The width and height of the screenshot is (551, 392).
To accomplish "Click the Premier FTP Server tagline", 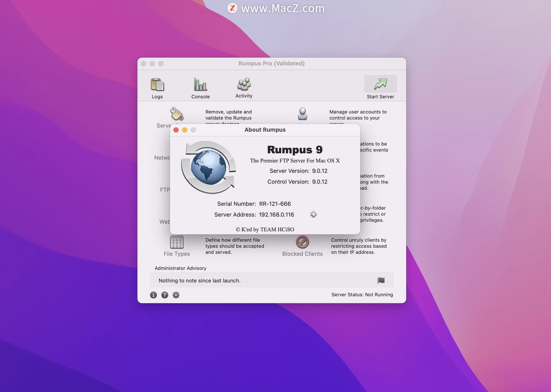I will pos(295,161).
